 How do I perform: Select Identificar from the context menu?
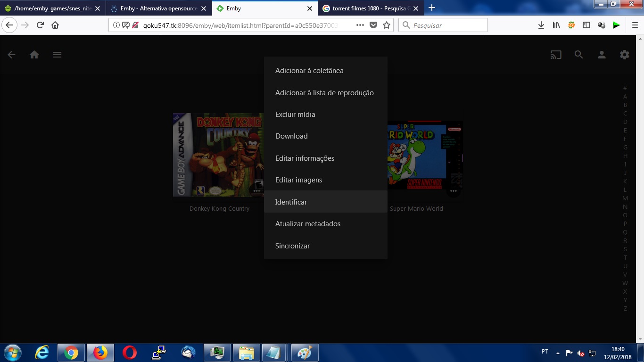click(291, 202)
